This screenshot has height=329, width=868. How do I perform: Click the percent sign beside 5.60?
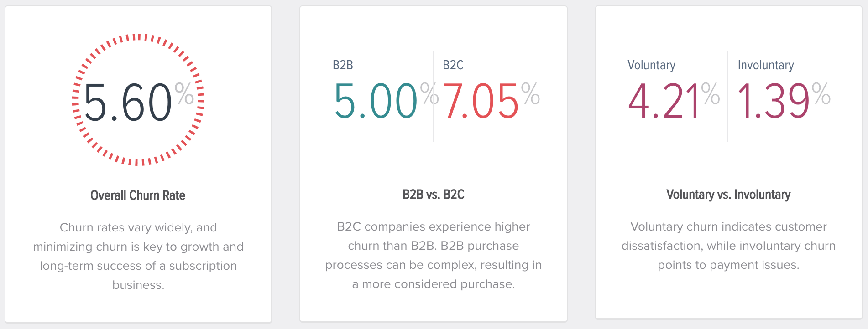pyautogui.click(x=184, y=94)
